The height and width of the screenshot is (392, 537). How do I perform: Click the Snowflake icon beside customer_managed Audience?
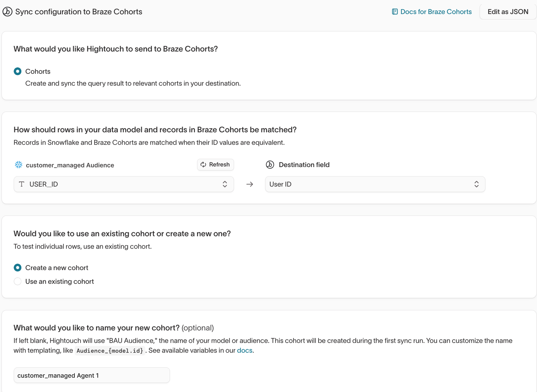[18, 165]
